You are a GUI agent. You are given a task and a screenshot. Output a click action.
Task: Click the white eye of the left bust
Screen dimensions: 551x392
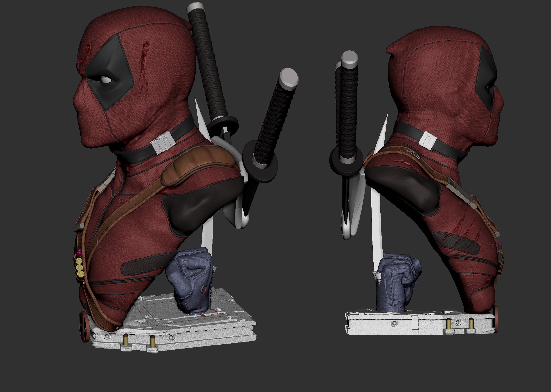pos(106,80)
